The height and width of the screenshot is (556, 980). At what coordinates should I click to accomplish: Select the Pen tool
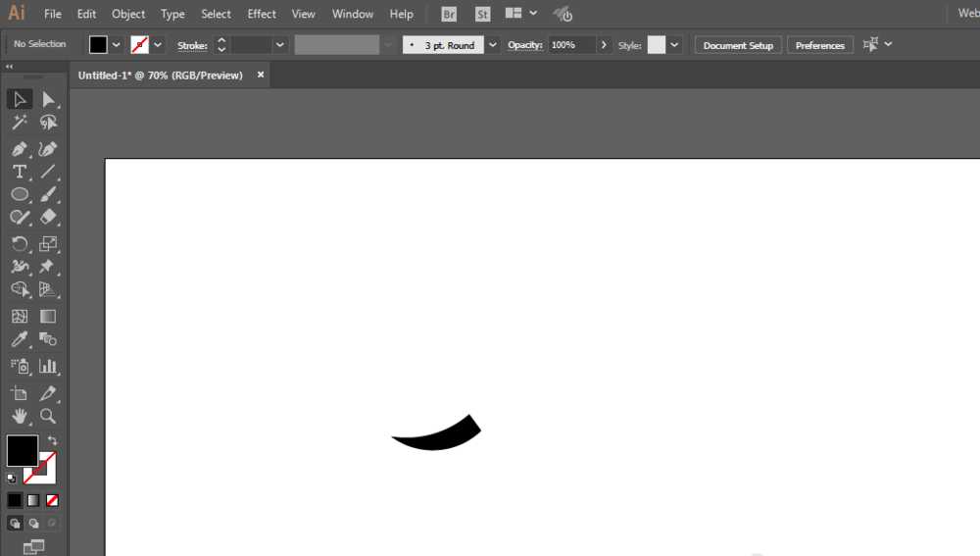pos(20,149)
